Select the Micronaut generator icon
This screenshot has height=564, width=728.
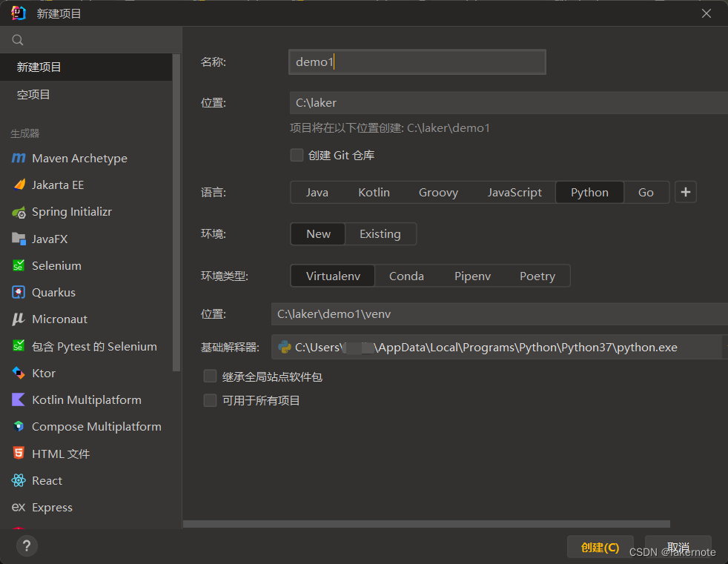pos(19,319)
